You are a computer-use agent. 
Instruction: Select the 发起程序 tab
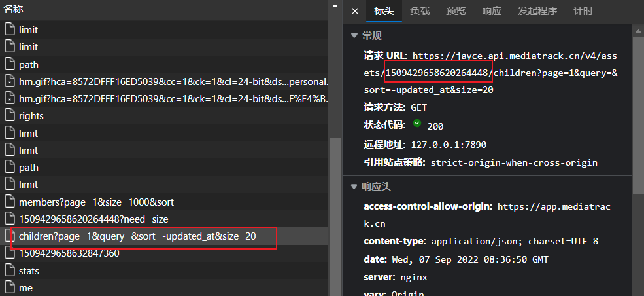pyautogui.click(x=537, y=11)
